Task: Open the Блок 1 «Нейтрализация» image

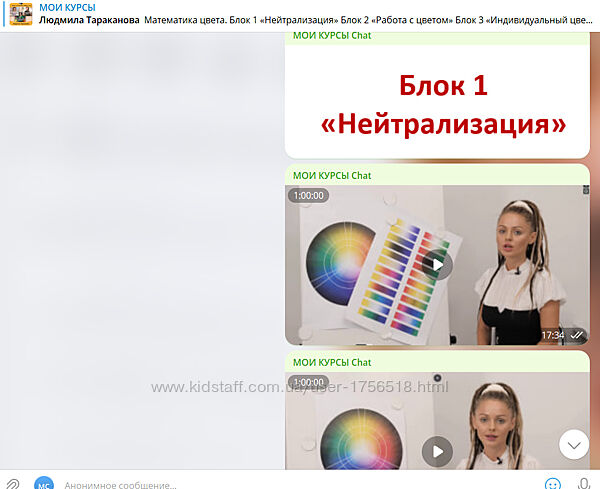Action: (441, 105)
